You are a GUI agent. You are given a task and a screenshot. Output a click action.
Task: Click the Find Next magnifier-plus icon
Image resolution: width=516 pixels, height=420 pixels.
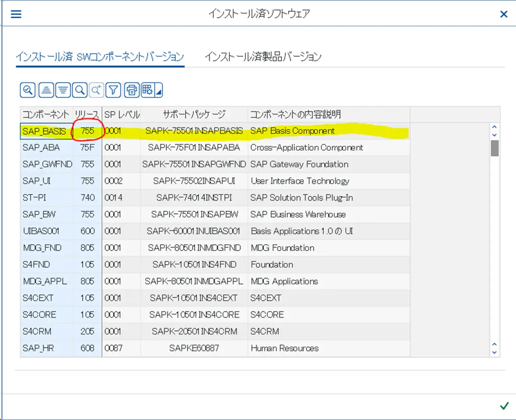96,90
